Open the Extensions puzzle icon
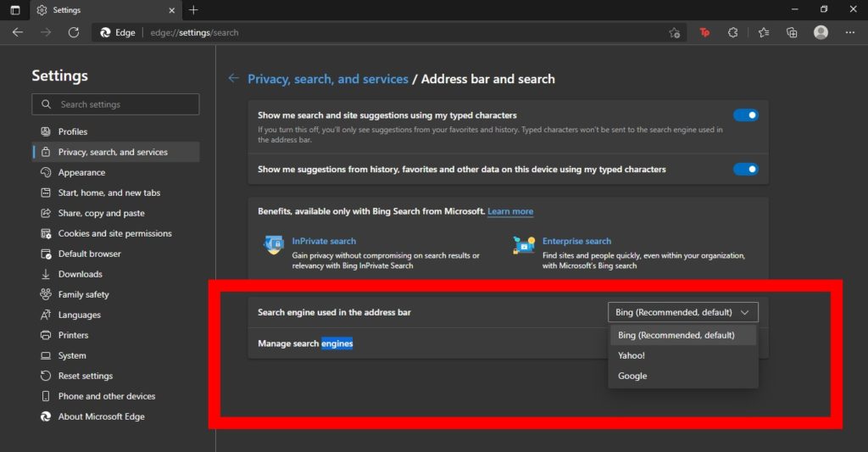The height and width of the screenshot is (452, 868). [x=733, y=33]
